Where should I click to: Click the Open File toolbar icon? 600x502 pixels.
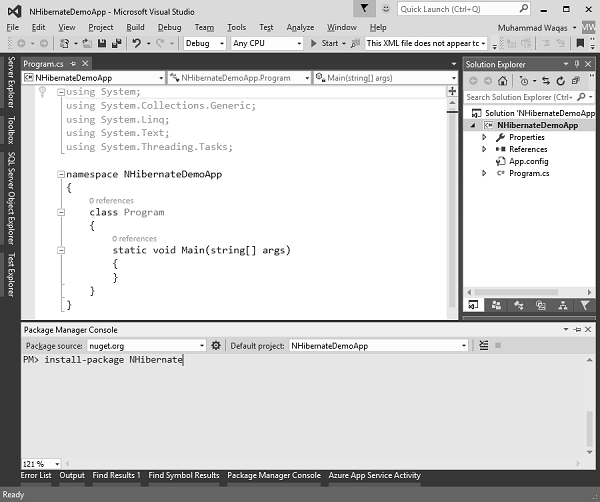click(87, 43)
